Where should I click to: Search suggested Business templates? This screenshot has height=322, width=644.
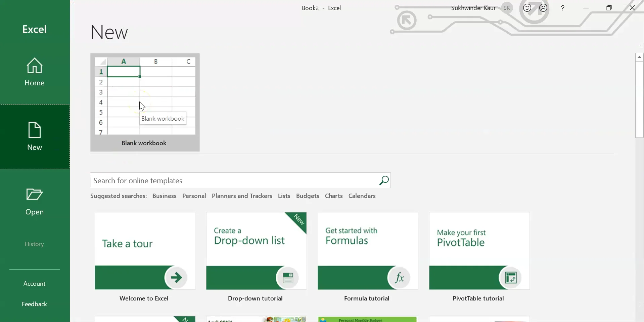pos(164,196)
